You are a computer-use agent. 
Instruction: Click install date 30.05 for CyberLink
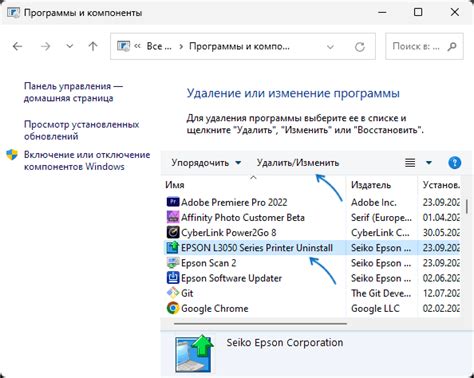(x=441, y=233)
